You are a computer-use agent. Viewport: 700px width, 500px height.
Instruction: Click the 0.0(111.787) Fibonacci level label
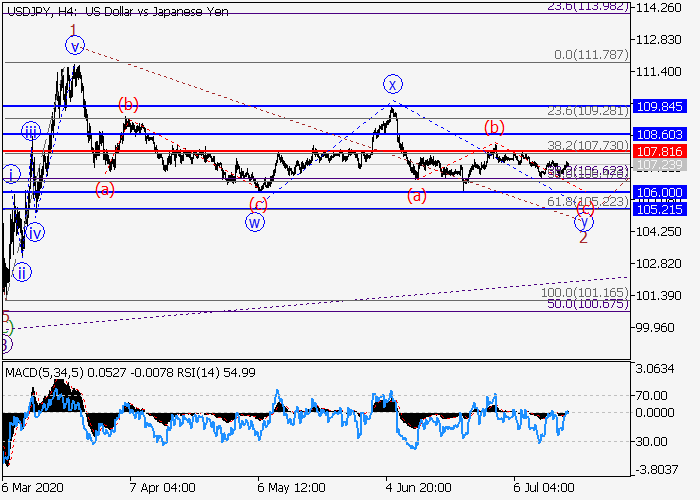coord(589,55)
